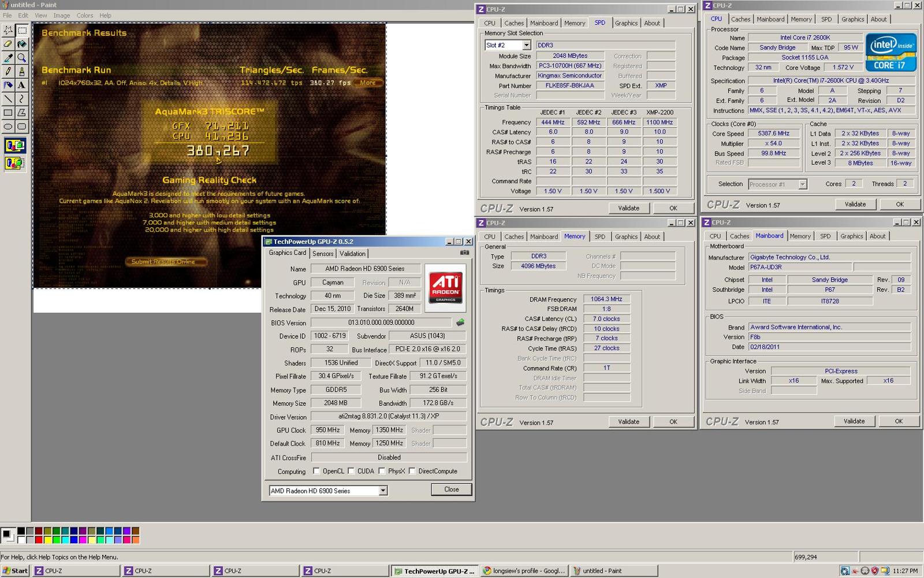Click the Close button in GPU-Z

coord(452,490)
